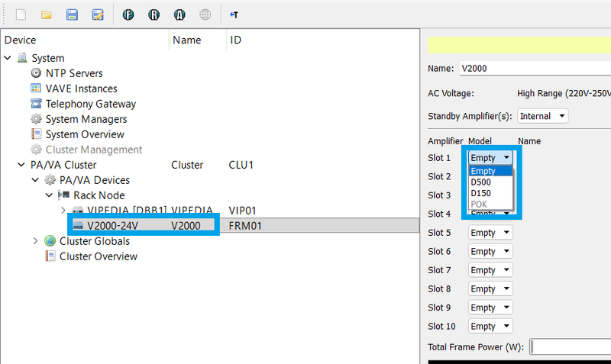Open the Slot 7 model dropdown
This screenshot has width=611, height=364.
(490, 270)
